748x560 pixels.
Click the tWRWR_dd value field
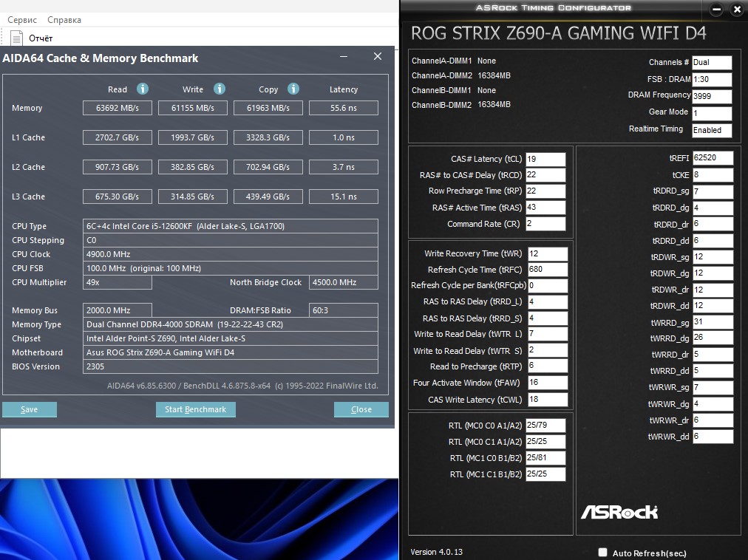(713, 437)
